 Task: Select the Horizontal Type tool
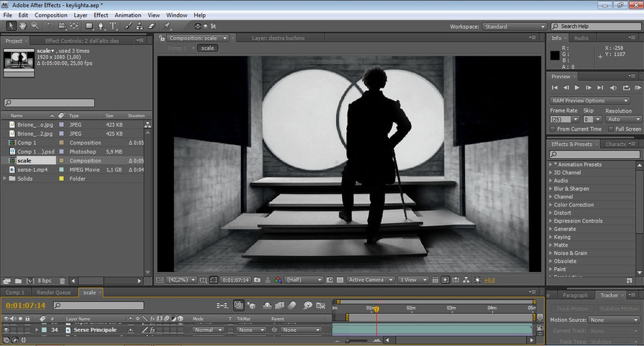113,26
